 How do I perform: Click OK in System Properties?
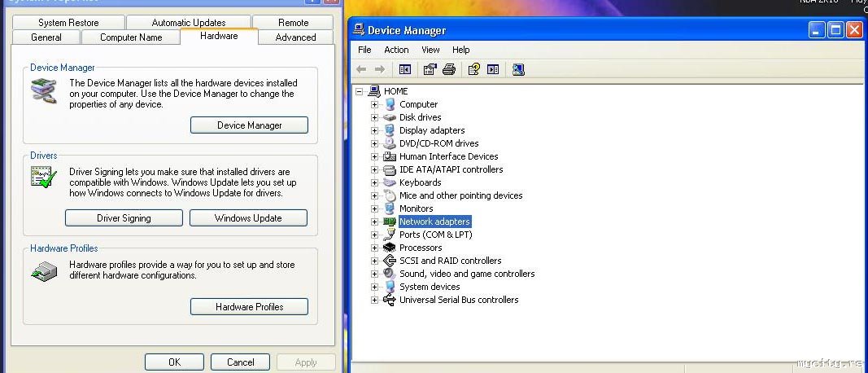[174, 362]
